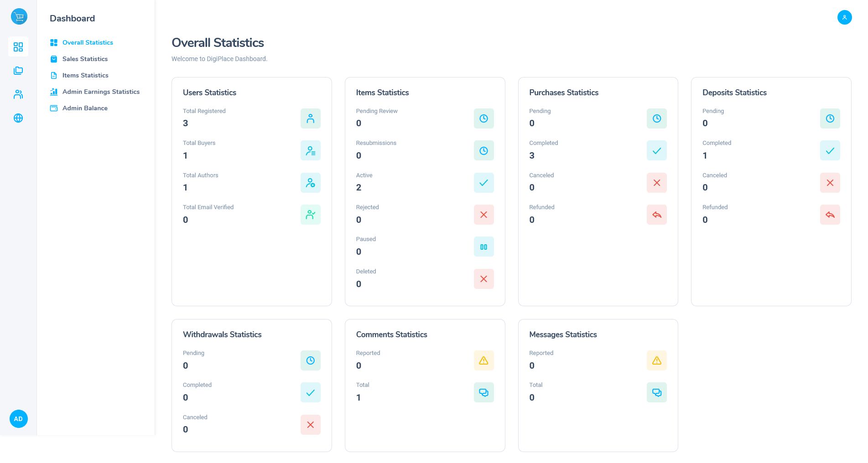Click the Total Registered user icon
Image resolution: width=868 pixels, height=463 pixels.
point(310,118)
